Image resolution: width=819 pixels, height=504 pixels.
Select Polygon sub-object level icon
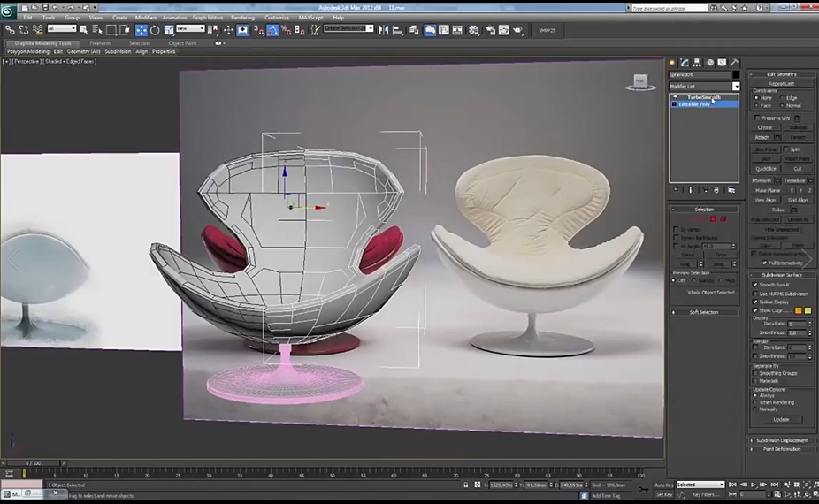[x=713, y=218]
